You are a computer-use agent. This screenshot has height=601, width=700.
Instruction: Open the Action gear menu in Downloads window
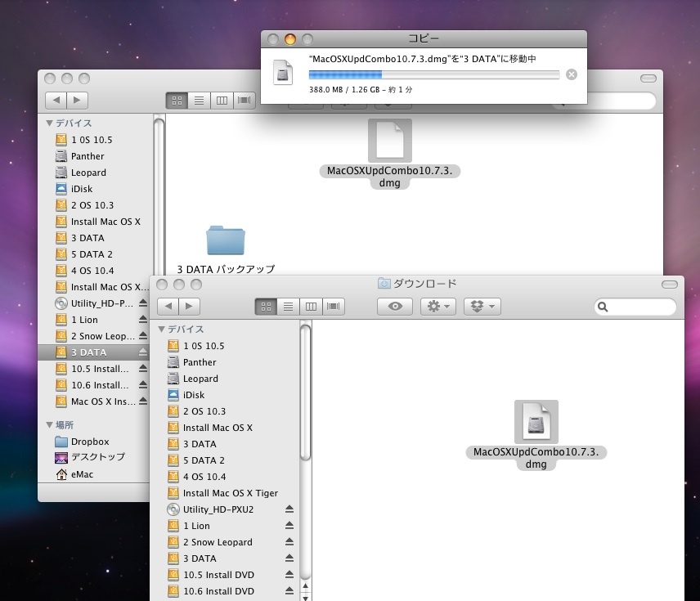438,307
